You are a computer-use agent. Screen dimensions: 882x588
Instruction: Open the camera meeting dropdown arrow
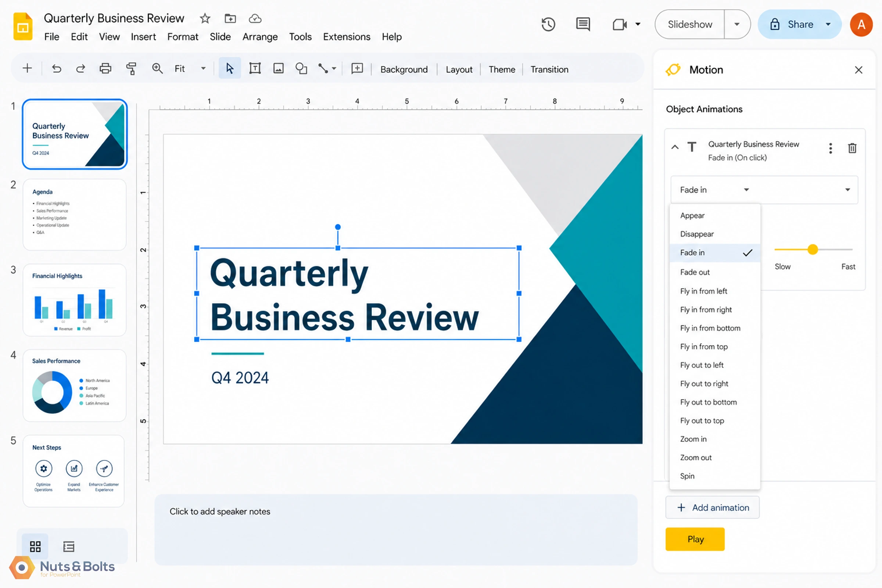click(x=638, y=25)
